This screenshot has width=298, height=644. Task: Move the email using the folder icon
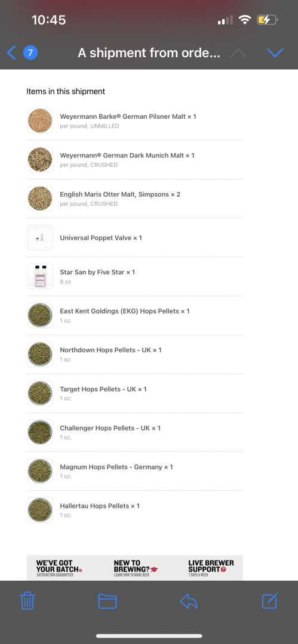point(107,601)
